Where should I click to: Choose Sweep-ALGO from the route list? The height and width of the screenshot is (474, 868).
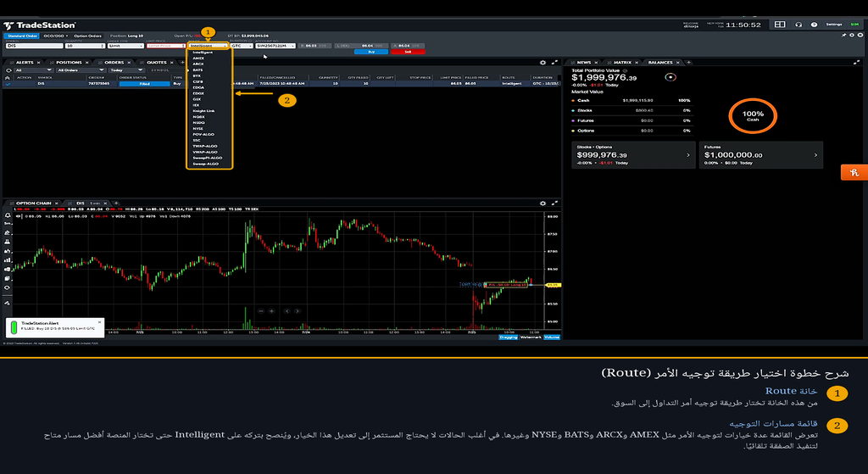coord(206,164)
